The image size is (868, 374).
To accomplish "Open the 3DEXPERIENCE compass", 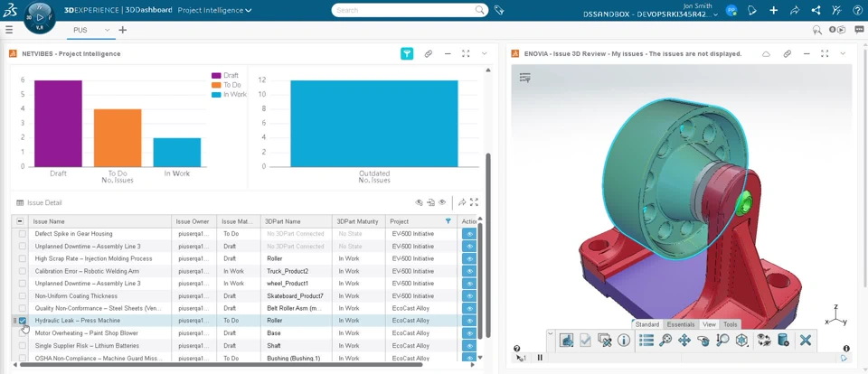I will (40, 18).
